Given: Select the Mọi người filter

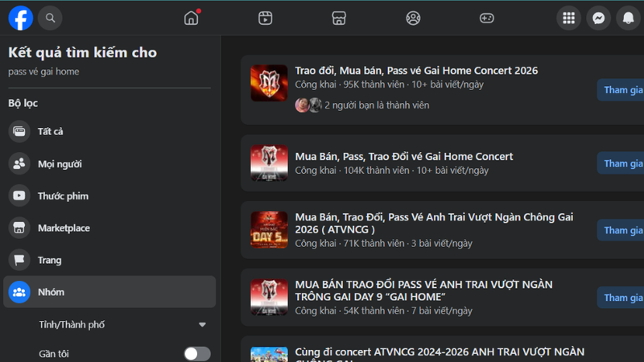Looking at the screenshot, I should click(x=109, y=164).
